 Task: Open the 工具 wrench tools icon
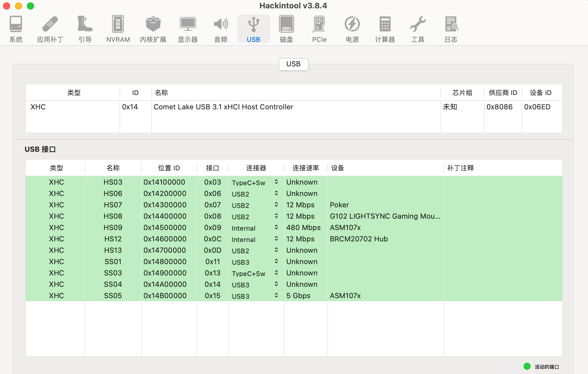[x=418, y=29]
